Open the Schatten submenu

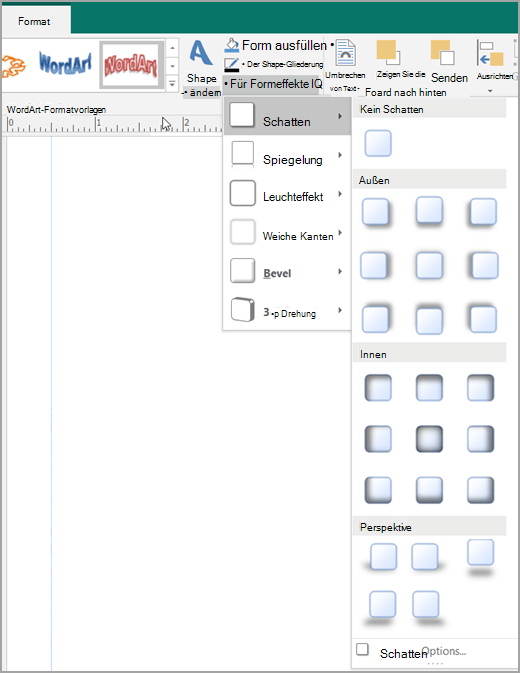(287, 116)
